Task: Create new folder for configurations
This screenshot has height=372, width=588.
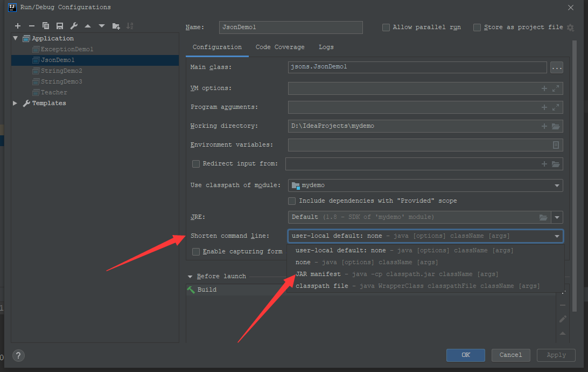Action: tap(116, 26)
